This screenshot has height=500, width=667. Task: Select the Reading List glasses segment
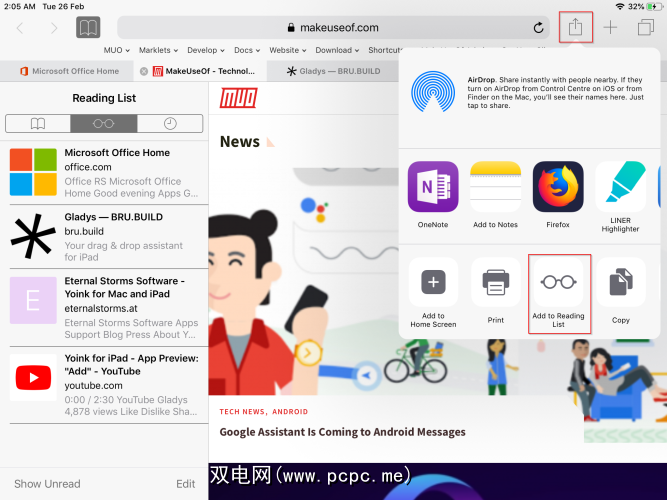click(104, 123)
